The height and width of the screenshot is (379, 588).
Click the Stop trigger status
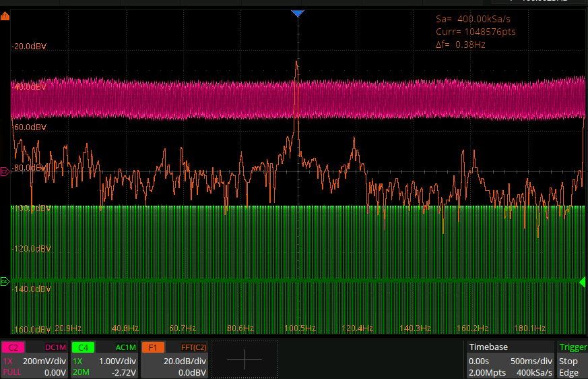(568, 361)
